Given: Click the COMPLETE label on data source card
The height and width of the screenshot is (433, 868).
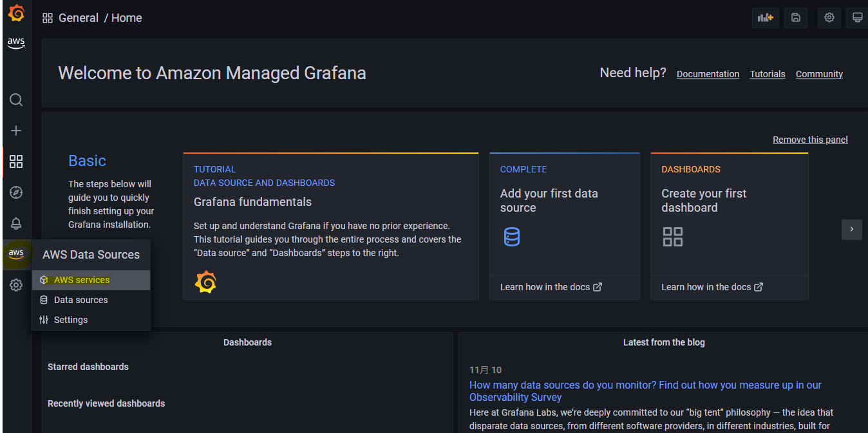Looking at the screenshot, I should pos(524,169).
